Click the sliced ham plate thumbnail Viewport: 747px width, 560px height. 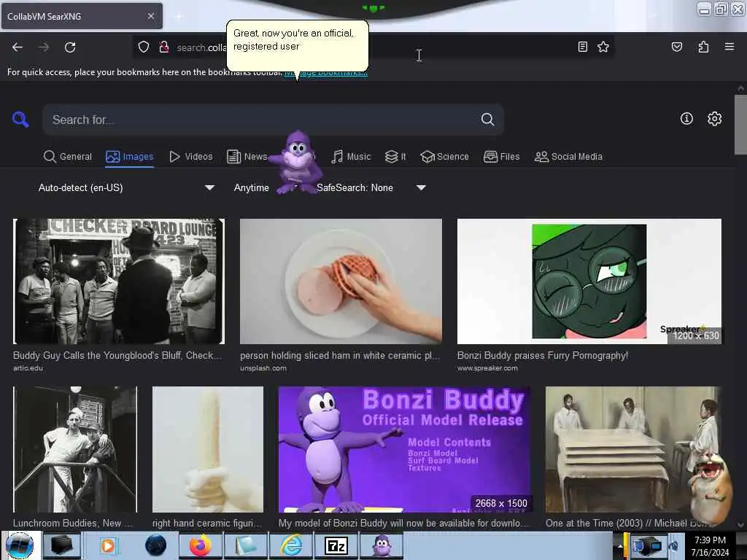(341, 281)
